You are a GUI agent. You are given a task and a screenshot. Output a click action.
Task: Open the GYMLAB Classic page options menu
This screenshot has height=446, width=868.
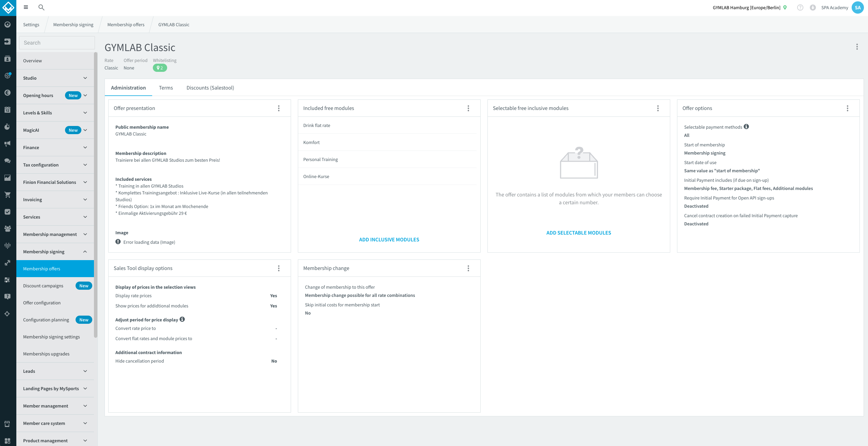[857, 47]
